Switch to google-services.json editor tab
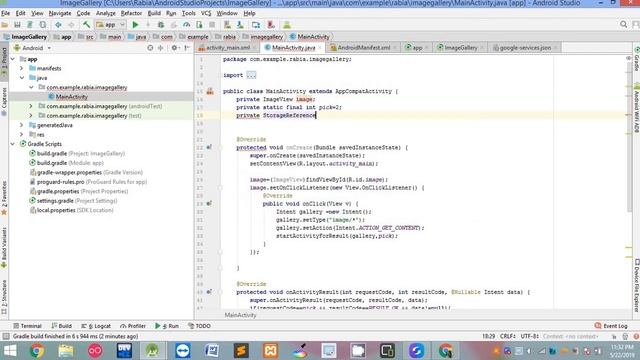Viewport: 640px width, 360px height. click(x=525, y=48)
